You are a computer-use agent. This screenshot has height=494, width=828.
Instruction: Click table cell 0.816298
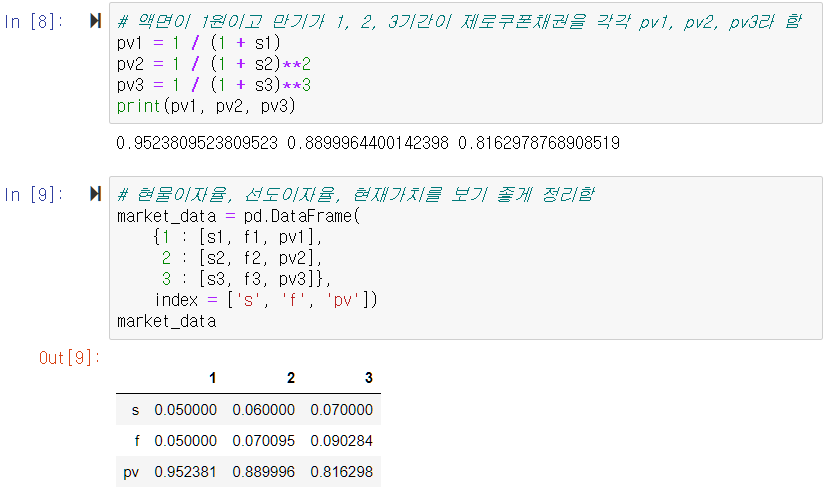click(342, 472)
